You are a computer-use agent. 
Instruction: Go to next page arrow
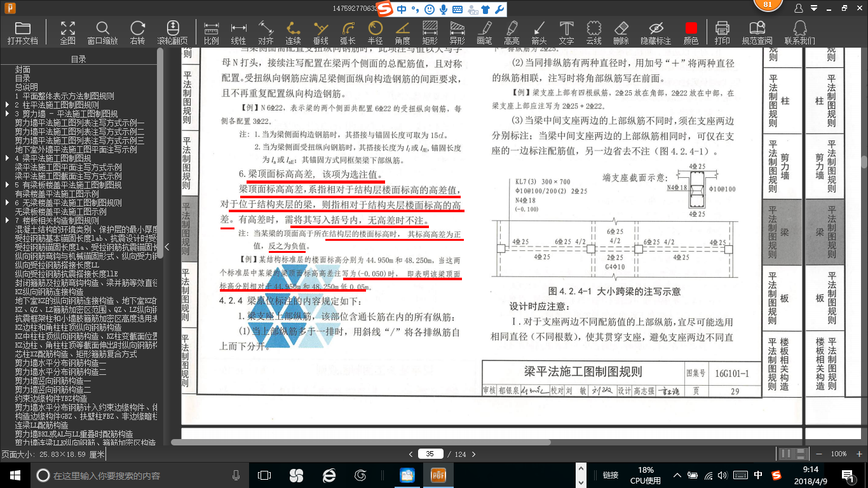(x=474, y=454)
